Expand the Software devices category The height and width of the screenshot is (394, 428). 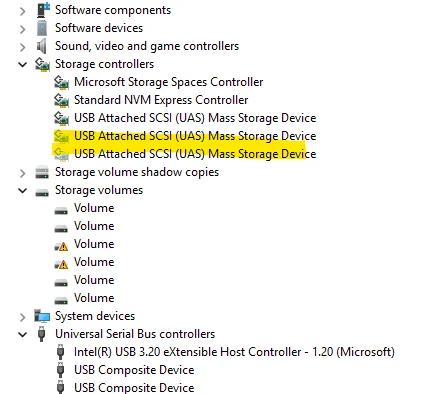point(23,29)
